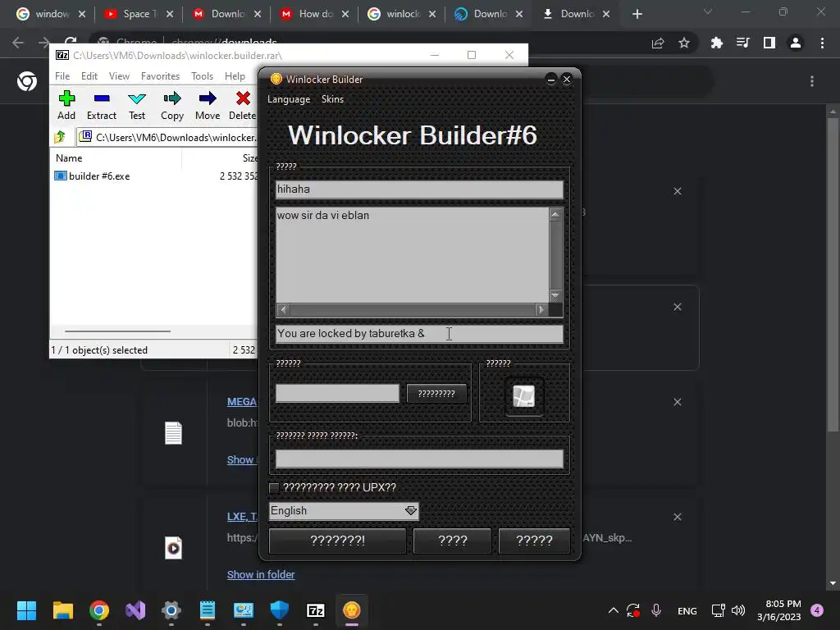Bookmark this page with star icon
The height and width of the screenshot is (630, 840).
click(x=684, y=43)
